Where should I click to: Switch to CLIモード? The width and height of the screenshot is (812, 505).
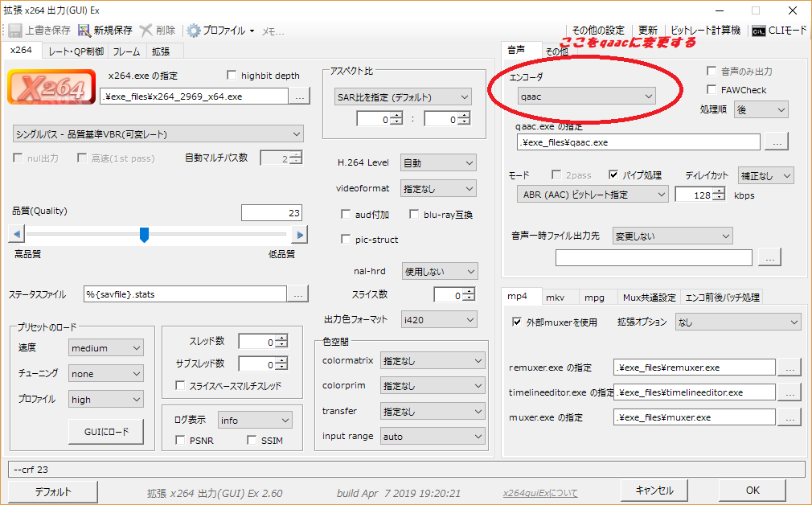click(779, 31)
